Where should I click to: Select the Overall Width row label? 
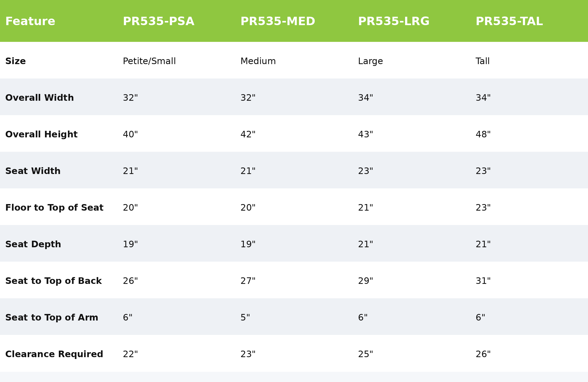click(x=39, y=98)
